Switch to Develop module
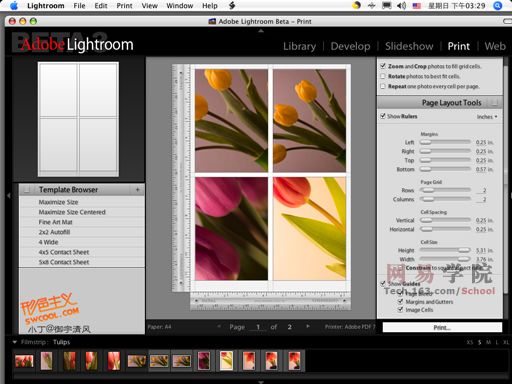 click(350, 46)
